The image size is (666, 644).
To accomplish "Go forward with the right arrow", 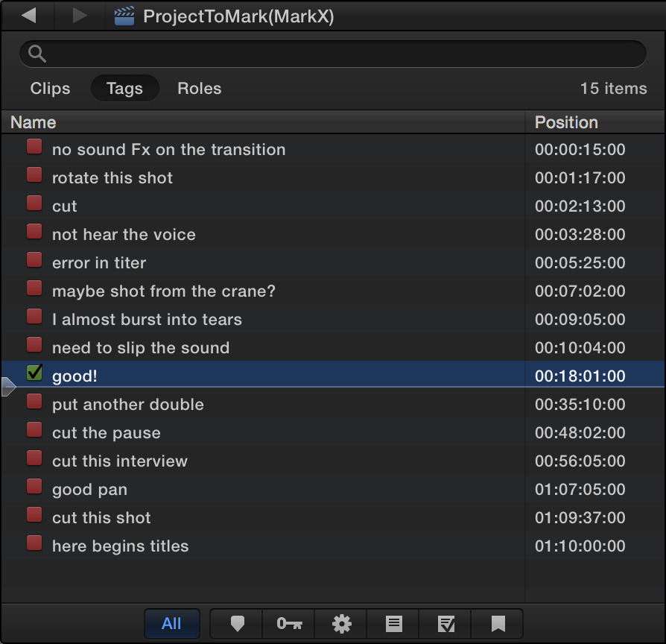I will 80,16.
